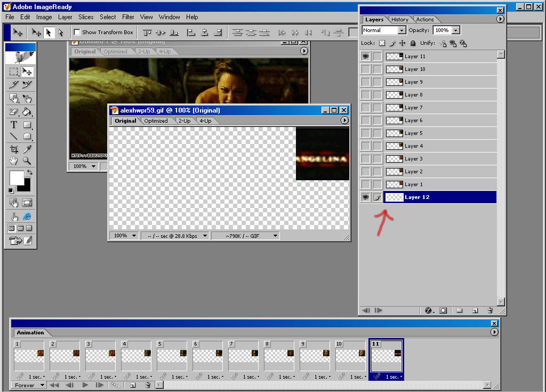546x392 pixels.
Task: Choose the Paint Bucket tool
Action: coord(27,112)
